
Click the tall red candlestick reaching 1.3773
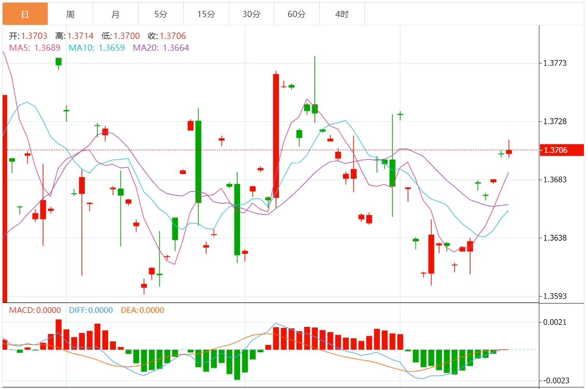276,136
